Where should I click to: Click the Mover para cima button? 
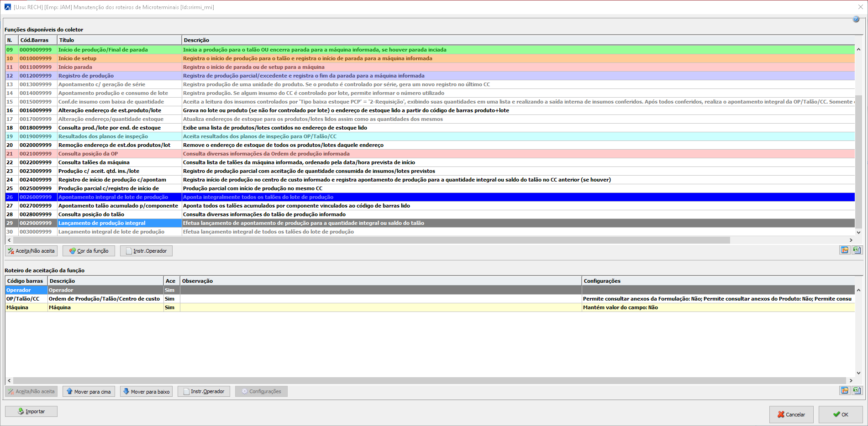point(89,391)
